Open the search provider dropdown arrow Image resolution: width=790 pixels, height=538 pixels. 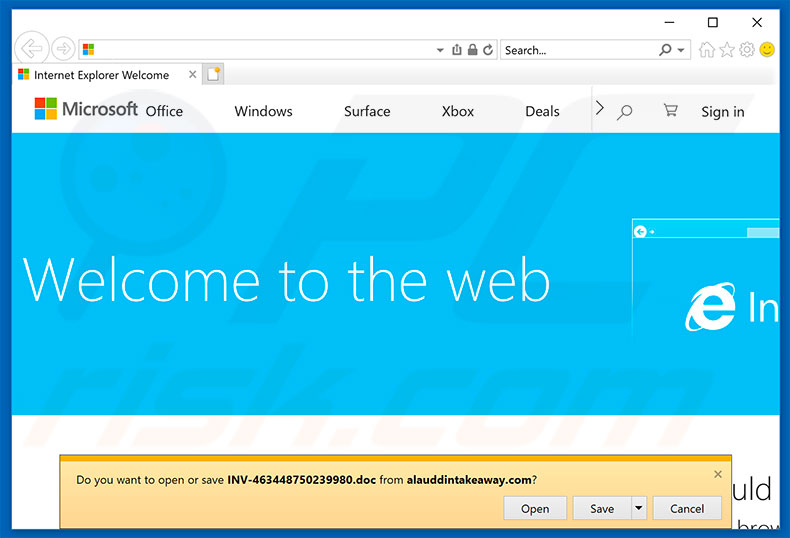click(681, 50)
